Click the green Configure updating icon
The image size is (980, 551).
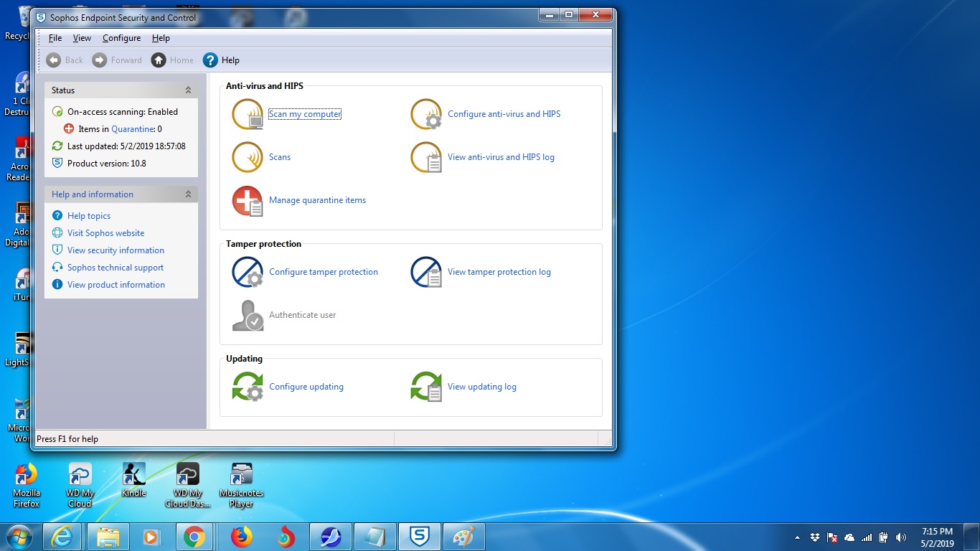coord(248,387)
